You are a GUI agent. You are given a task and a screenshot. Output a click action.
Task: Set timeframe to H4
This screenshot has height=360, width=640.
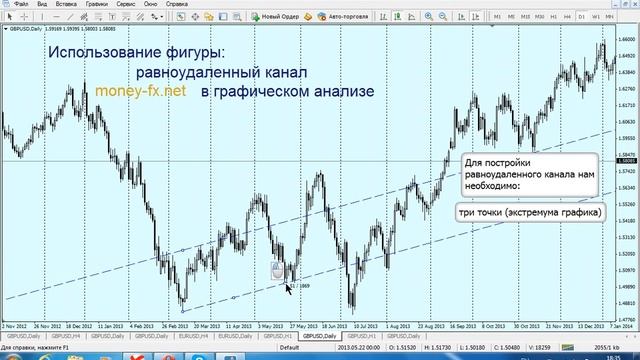[567, 17]
